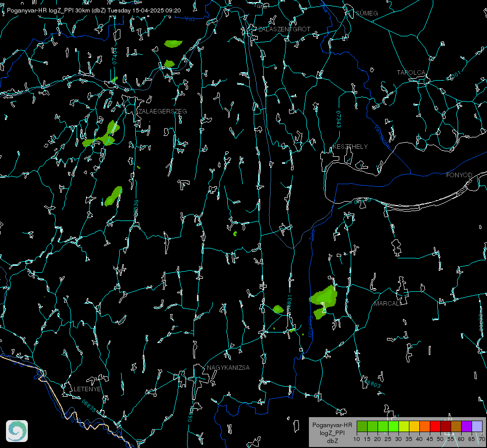Click the SÜMEG city label
Viewport: 487px width, 448px height.
(367, 13)
